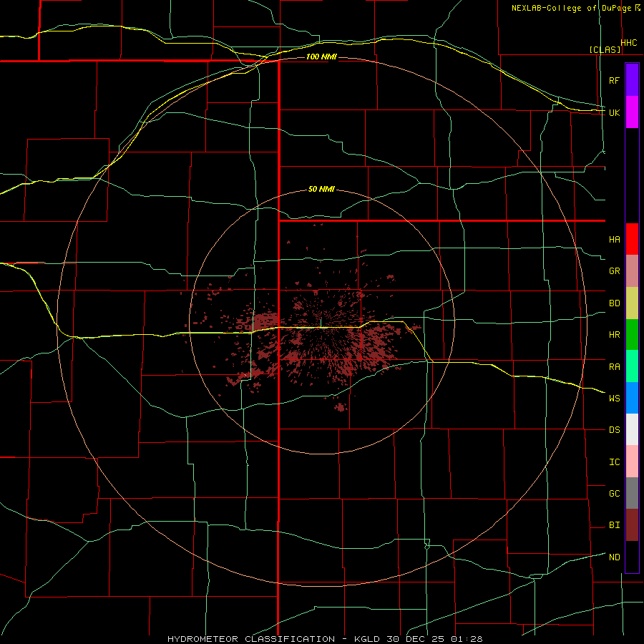Image resolution: width=644 pixels, height=644 pixels.
Task: Click the GC legend label
Action: (615, 494)
